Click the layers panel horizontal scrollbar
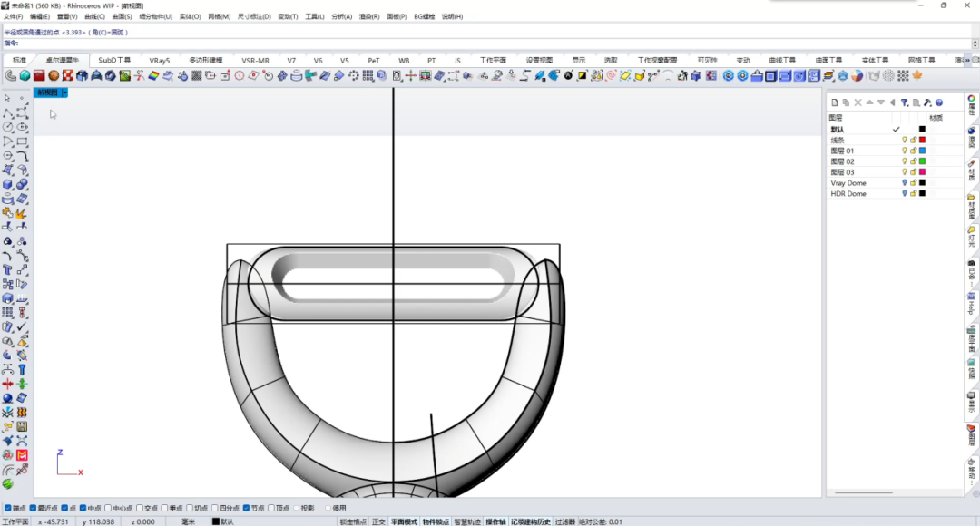The width and height of the screenshot is (980, 526). (x=864, y=492)
